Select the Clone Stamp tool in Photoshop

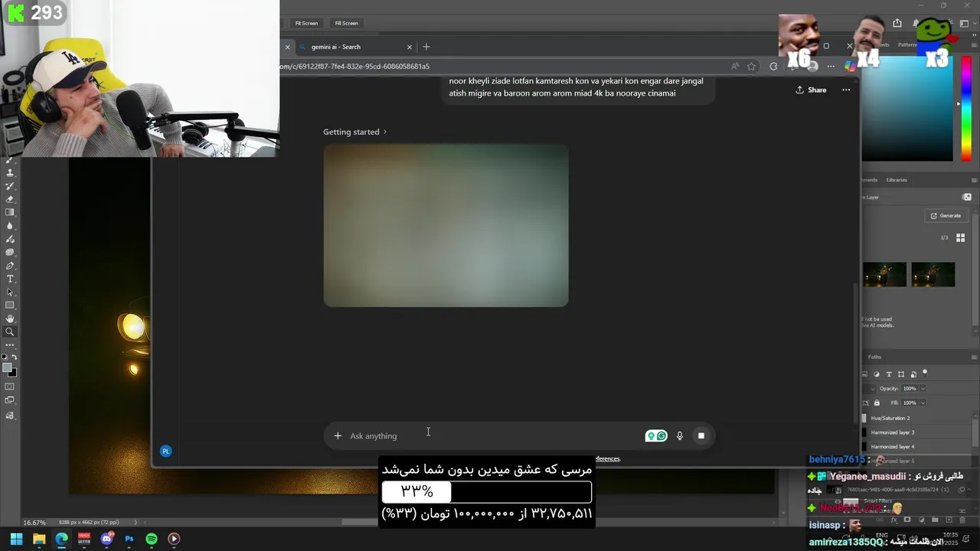[10, 173]
